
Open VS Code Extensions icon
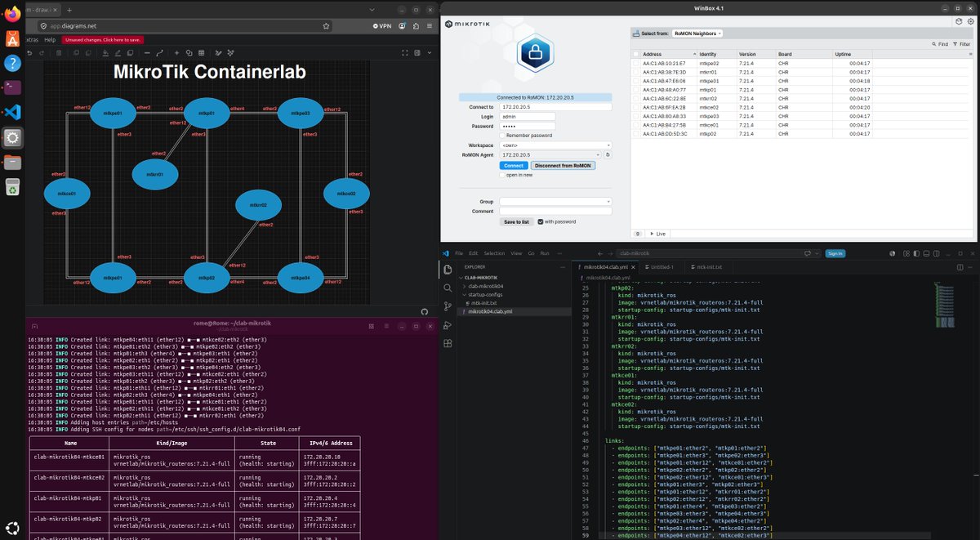pyautogui.click(x=448, y=344)
